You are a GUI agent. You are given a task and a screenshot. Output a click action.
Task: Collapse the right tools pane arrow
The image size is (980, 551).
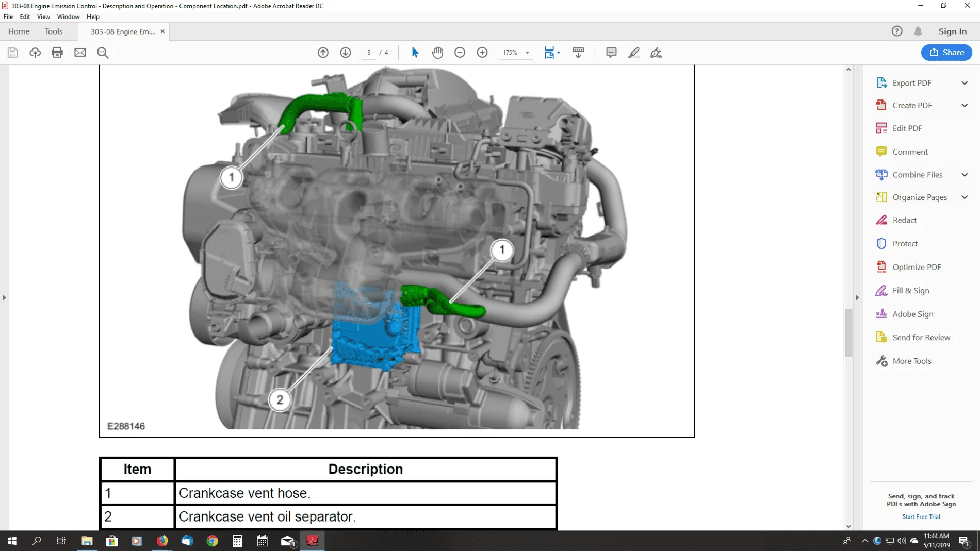(857, 297)
